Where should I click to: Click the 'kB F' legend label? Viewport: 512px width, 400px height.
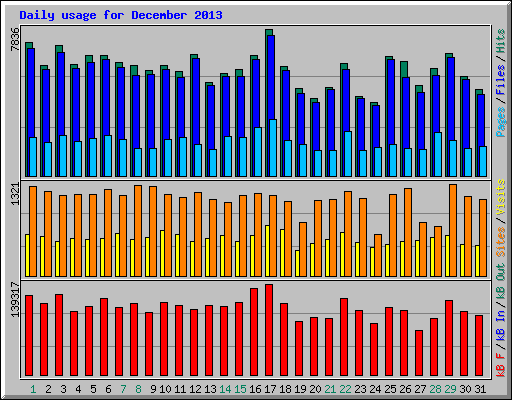tap(501, 365)
